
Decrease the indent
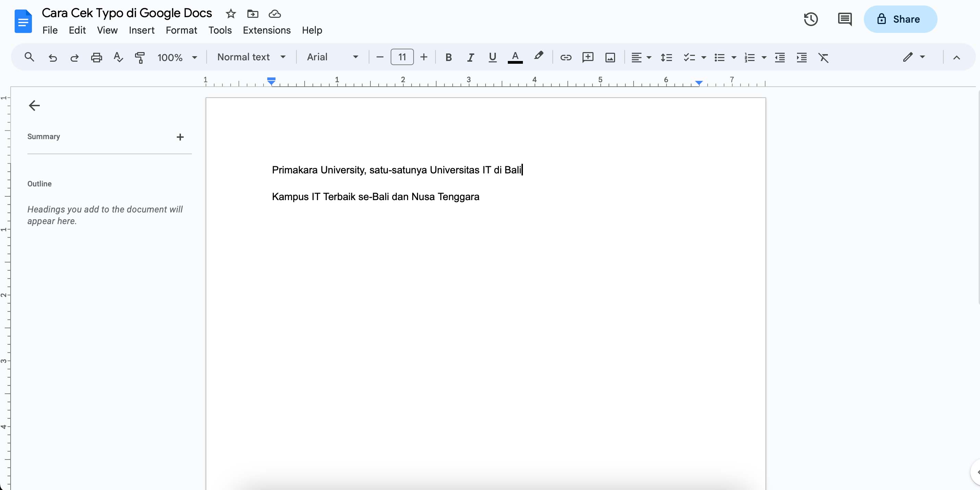780,58
